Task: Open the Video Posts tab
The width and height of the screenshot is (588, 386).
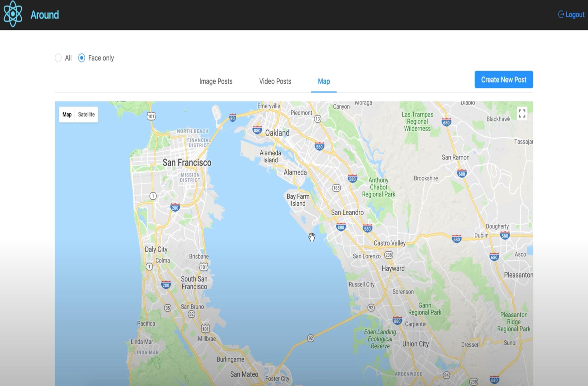Action: coord(275,81)
